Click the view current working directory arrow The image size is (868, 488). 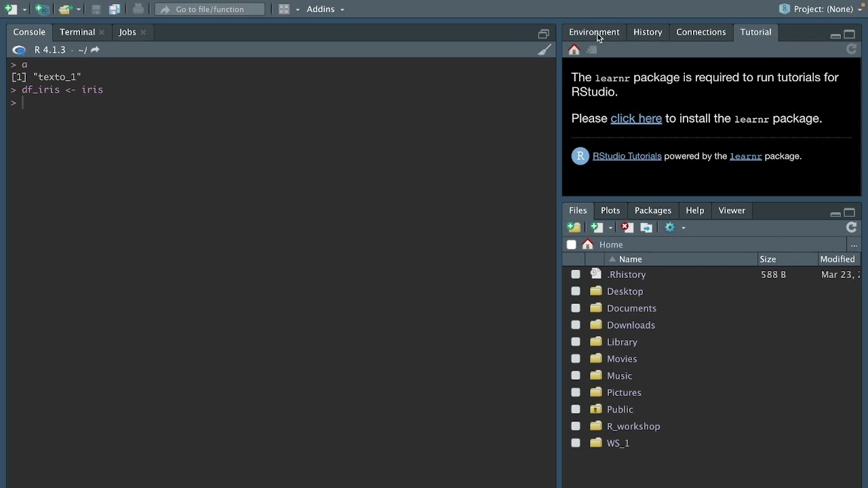(x=95, y=50)
